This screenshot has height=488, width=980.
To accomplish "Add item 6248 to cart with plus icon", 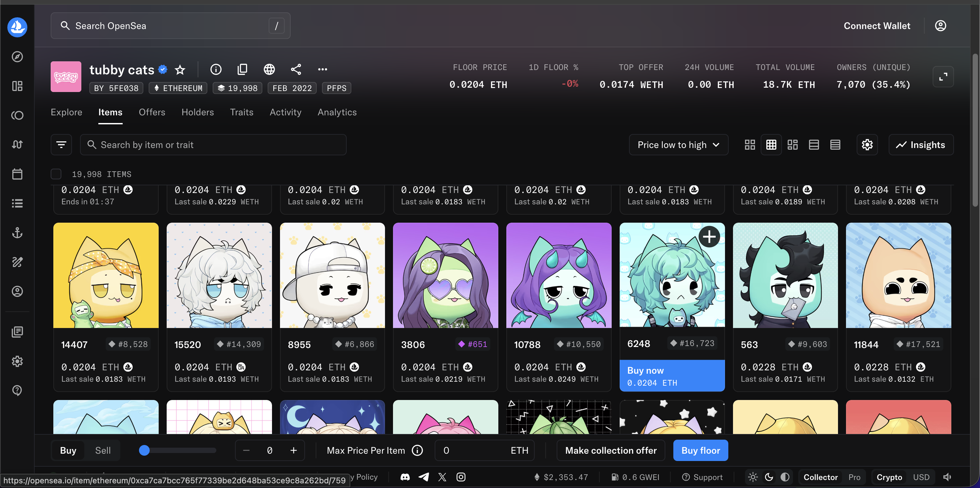I will pyautogui.click(x=709, y=237).
